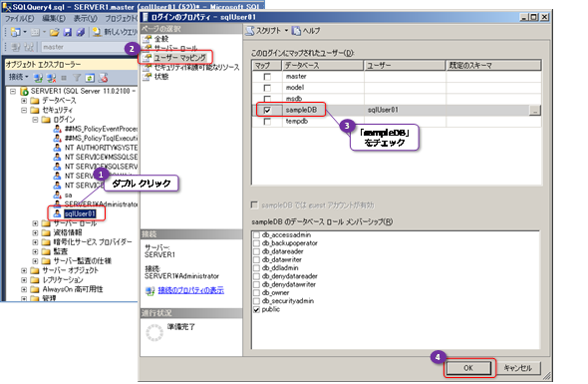
Task: Click the 既定のスキーマ column header
Action: click(x=493, y=65)
